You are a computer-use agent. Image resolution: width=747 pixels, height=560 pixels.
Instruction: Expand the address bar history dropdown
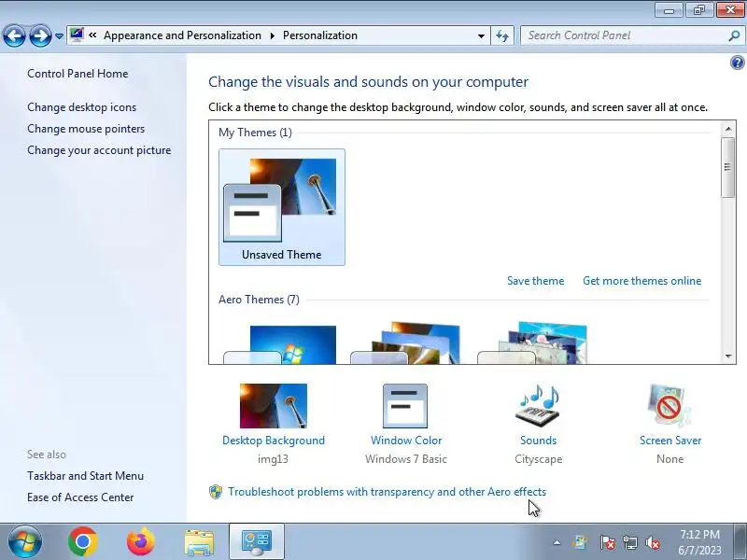tap(481, 35)
